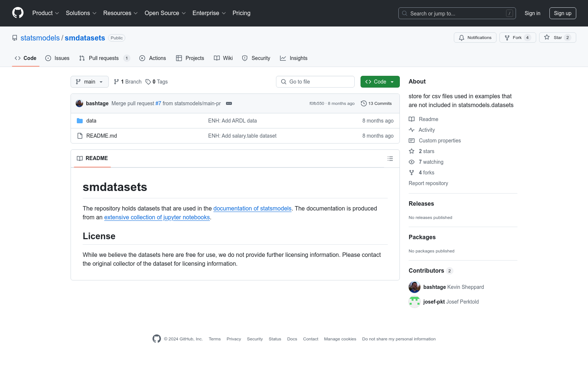Viewport: 588px width, 368px height.
Task: Open extensive collection of jupyter notebooks link
Action: 157,217
